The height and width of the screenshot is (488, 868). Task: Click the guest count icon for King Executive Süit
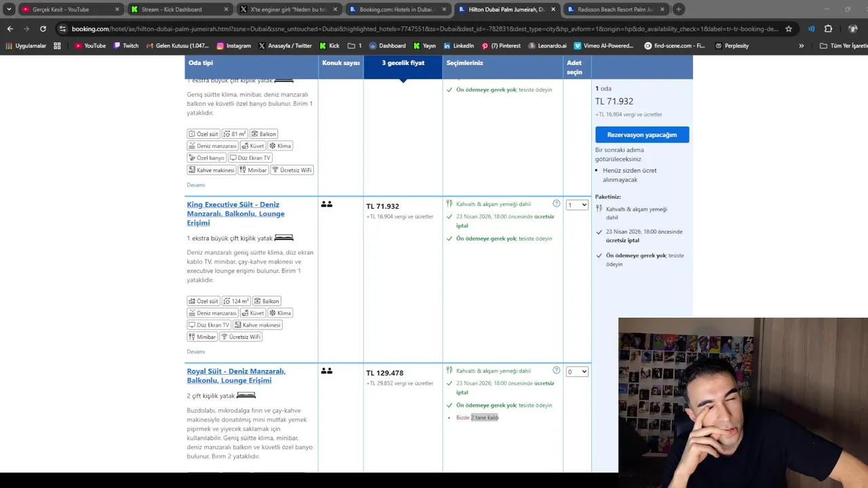tap(327, 204)
